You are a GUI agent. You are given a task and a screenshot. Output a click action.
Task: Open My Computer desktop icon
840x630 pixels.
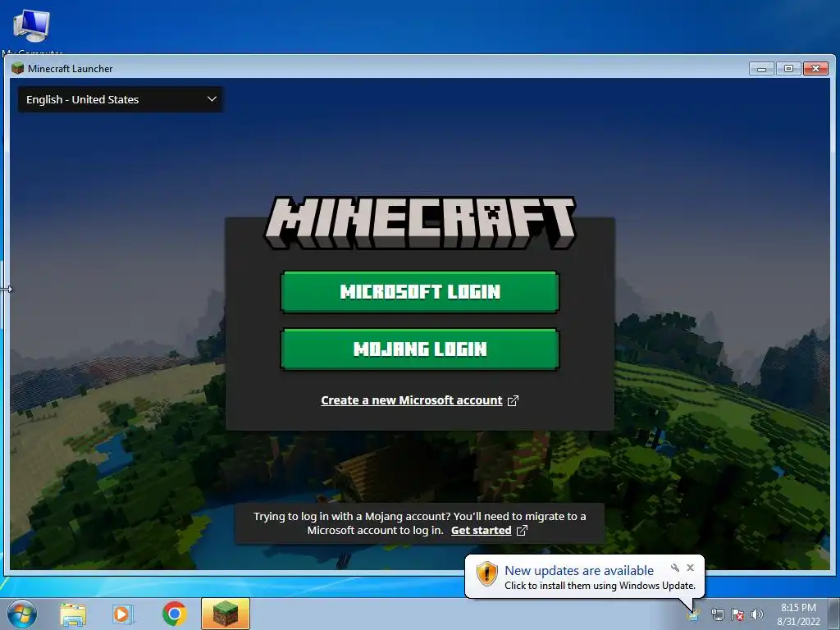coord(32,30)
